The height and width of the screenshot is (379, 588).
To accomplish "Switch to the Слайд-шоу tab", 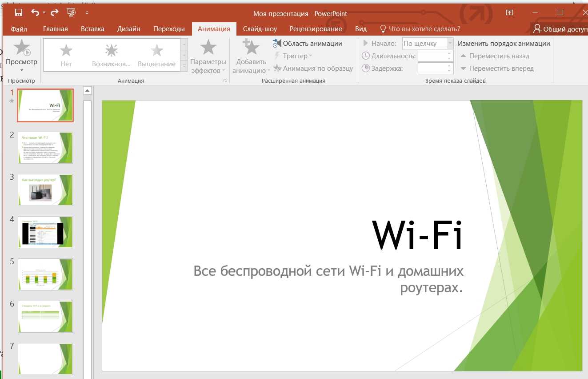I will (260, 29).
